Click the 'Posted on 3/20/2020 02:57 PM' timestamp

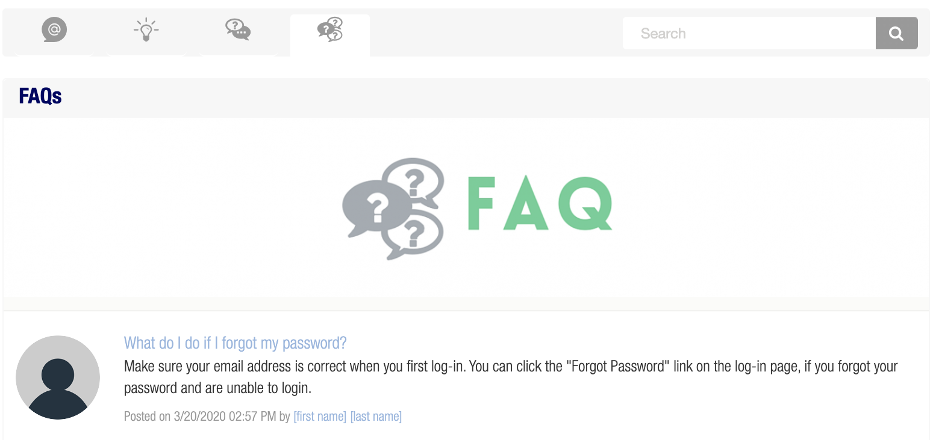click(x=200, y=416)
